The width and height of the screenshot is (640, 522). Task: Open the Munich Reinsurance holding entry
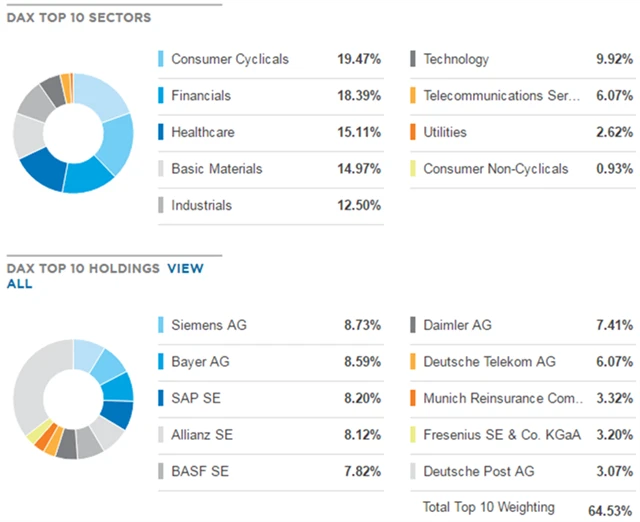pyautogui.click(x=501, y=398)
